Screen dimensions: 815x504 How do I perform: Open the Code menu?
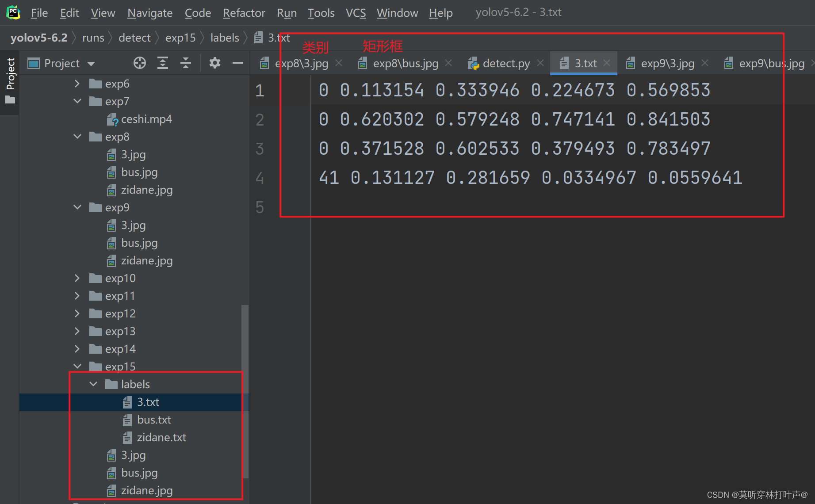point(198,13)
